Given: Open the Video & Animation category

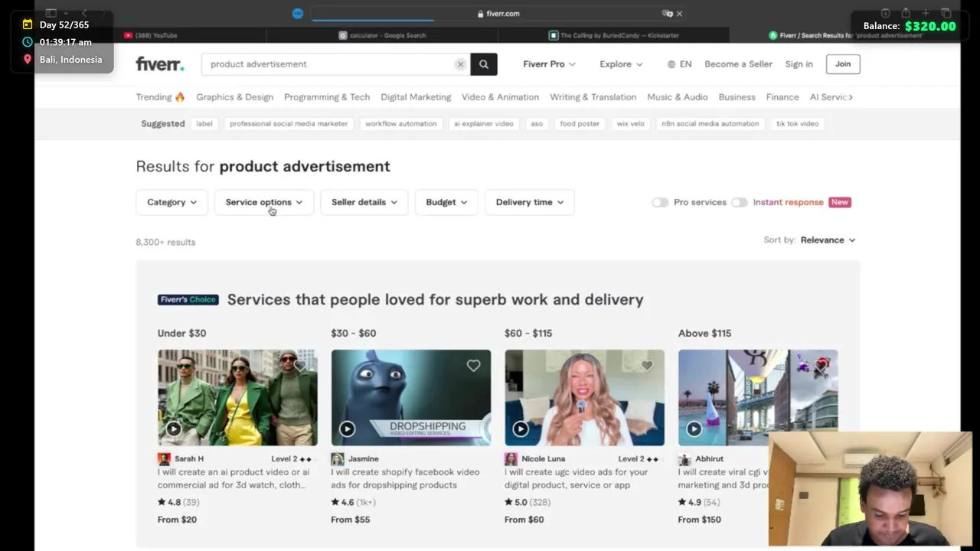Looking at the screenshot, I should click(x=500, y=97).
